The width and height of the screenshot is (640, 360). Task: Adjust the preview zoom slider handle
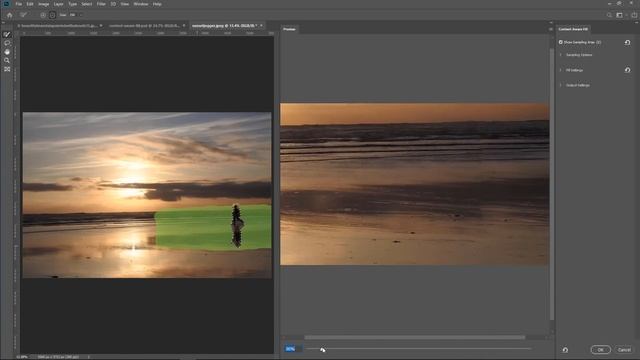point(322,349)
